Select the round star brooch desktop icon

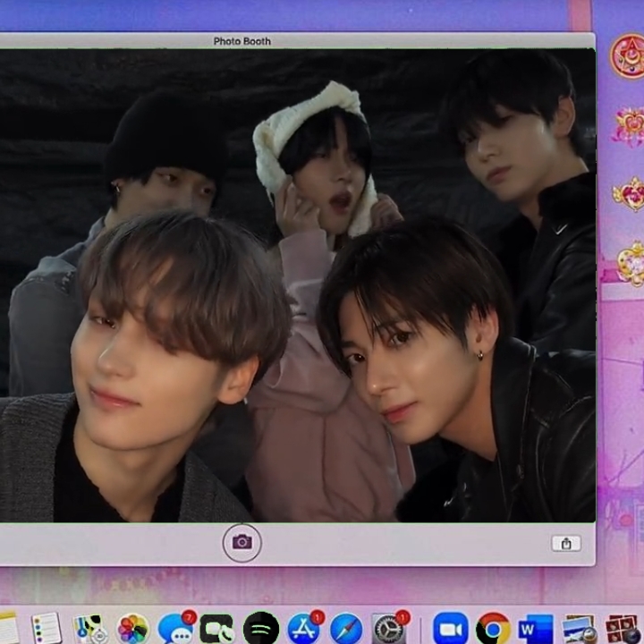(629, 55)
